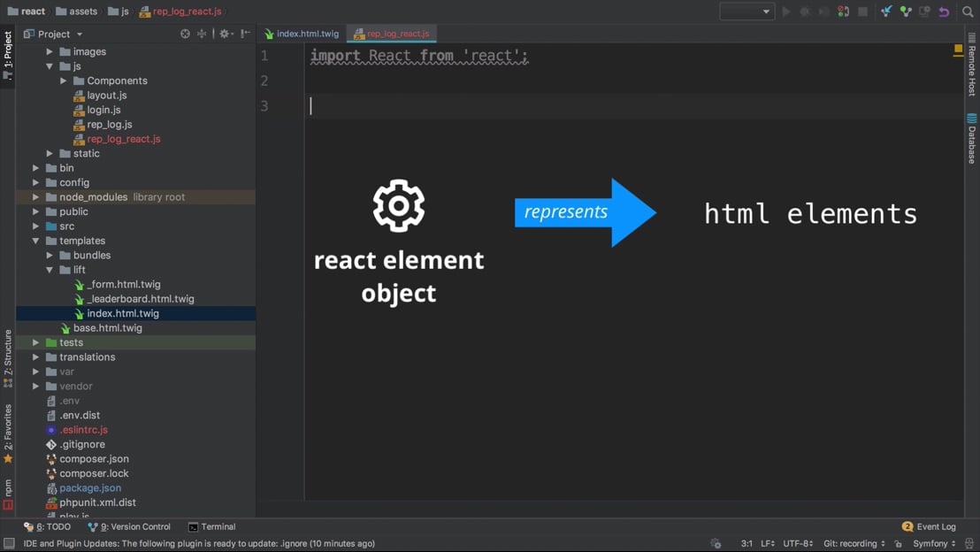
Task: Open the LF line separator selector
Action: 768,543
